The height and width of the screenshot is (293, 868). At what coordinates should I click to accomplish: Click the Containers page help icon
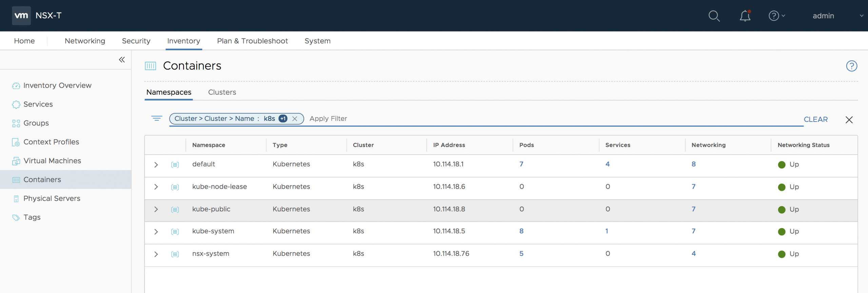[851, 66]
